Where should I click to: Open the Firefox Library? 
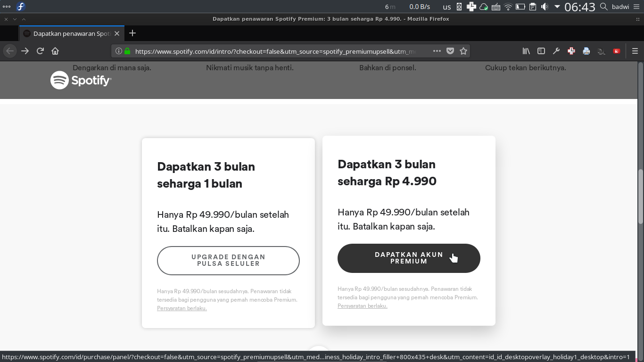point(526,51)
